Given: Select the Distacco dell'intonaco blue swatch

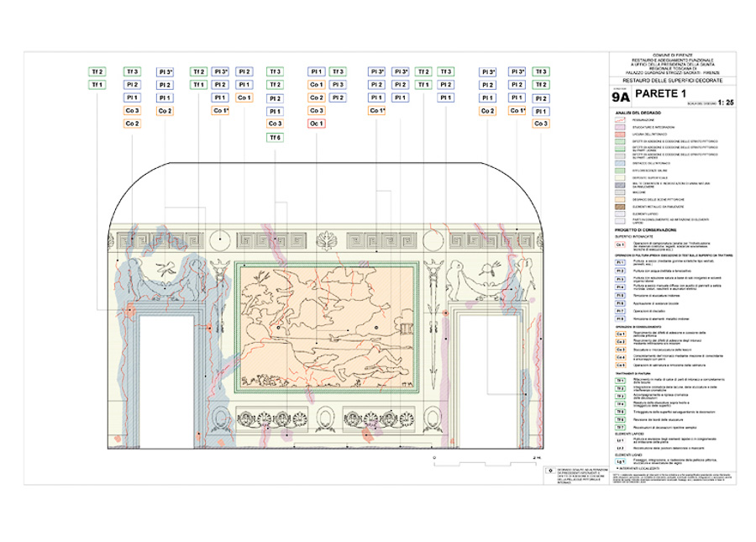Looking at the screenshot, I should coord(620,163).
